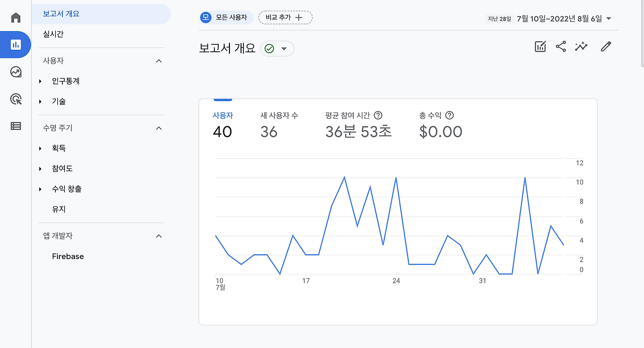Click the 비교 추가 button
644x348 pixels.
285,17
